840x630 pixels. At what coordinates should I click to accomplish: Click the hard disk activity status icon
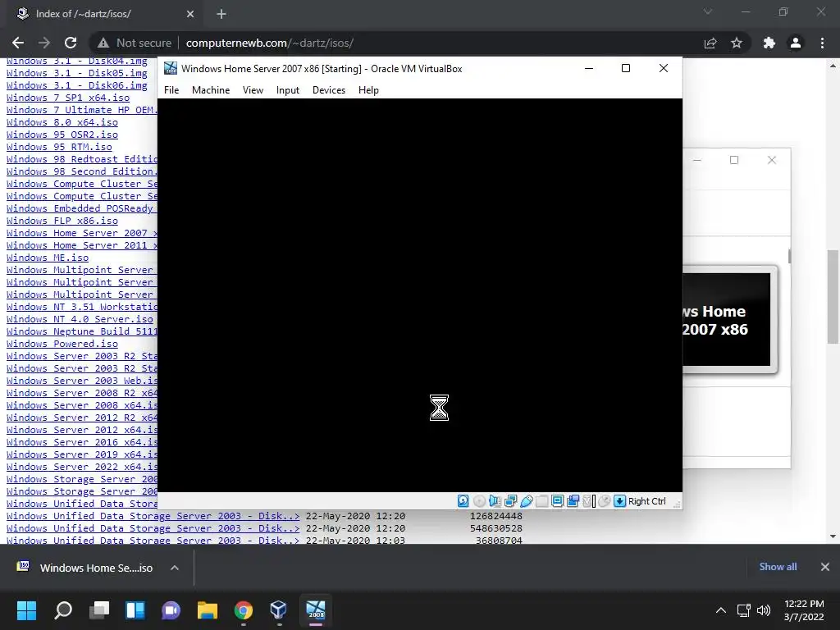463,501
